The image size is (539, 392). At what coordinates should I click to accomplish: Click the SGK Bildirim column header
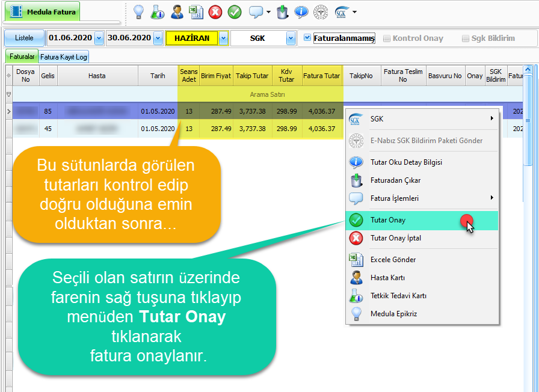[x=496, y=76]
